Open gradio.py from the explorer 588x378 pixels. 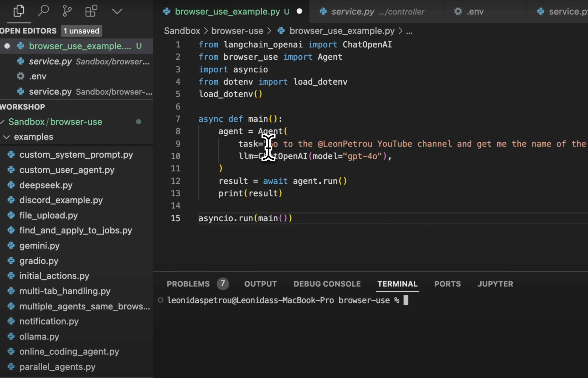pyautogui.click(x=38, y=261)
